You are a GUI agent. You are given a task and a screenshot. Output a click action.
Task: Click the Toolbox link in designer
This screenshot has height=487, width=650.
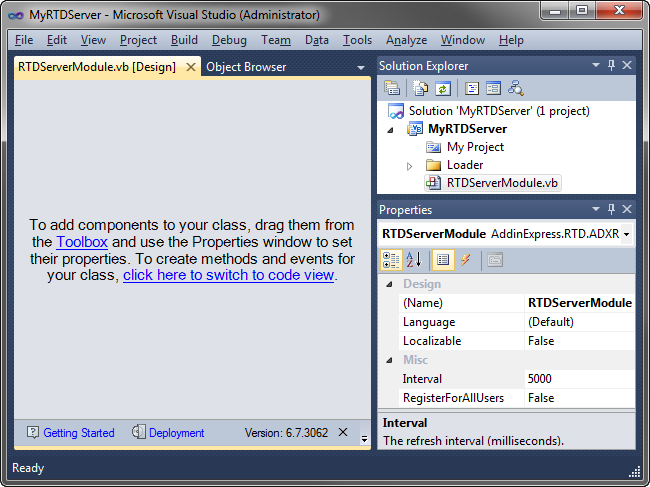[x=82, y=242]
